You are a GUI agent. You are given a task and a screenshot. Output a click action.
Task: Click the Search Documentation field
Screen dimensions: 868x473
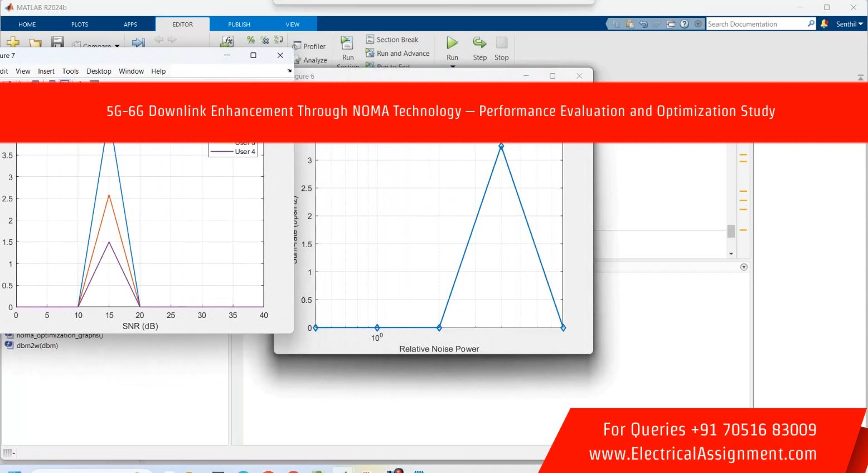(x=755, y=24)
